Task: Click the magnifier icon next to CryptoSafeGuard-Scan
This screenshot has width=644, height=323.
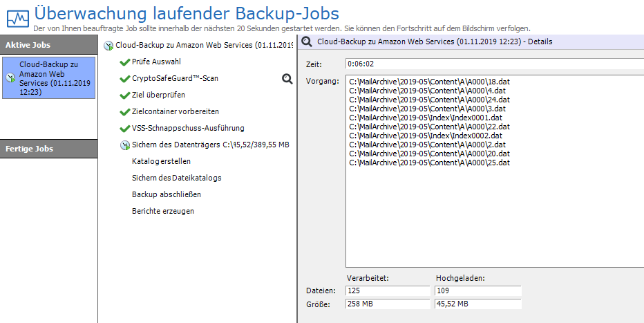Action: coord(287,79)
